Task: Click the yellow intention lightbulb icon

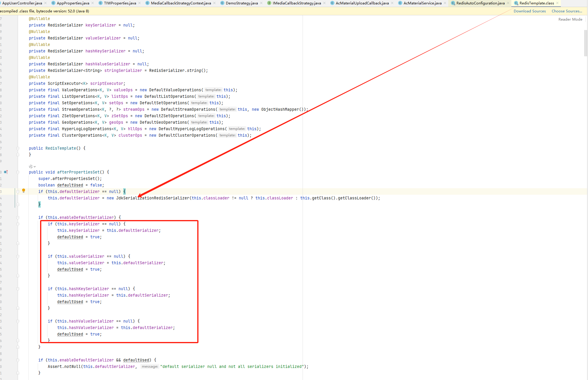Action: coord(24,191)
